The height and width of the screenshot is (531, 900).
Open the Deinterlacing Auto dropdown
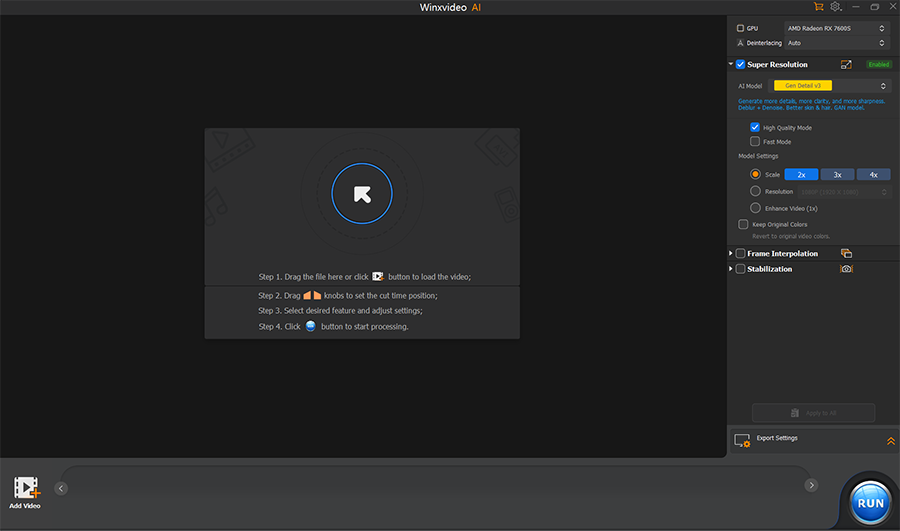(x=836, y=43)
